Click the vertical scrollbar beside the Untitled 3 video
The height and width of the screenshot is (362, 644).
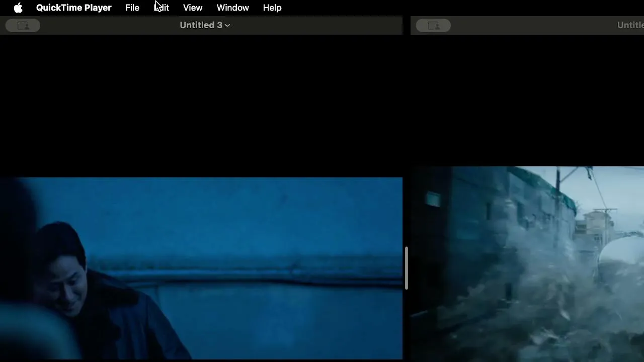[x=406, y=268]
